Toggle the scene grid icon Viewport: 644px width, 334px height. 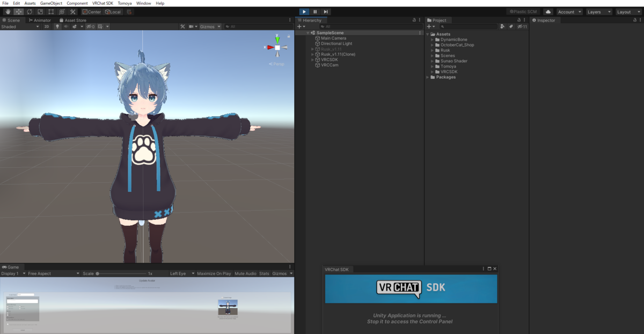click(x=100, y=26)
